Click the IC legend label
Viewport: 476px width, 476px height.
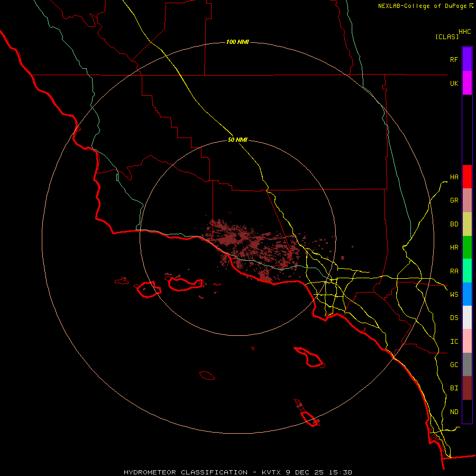click(x=454, y=342)
